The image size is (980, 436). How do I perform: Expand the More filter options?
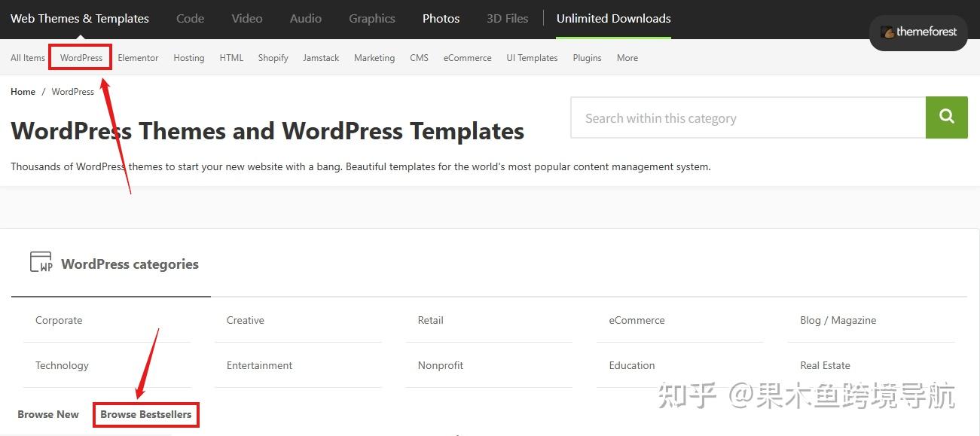[627, 57]
